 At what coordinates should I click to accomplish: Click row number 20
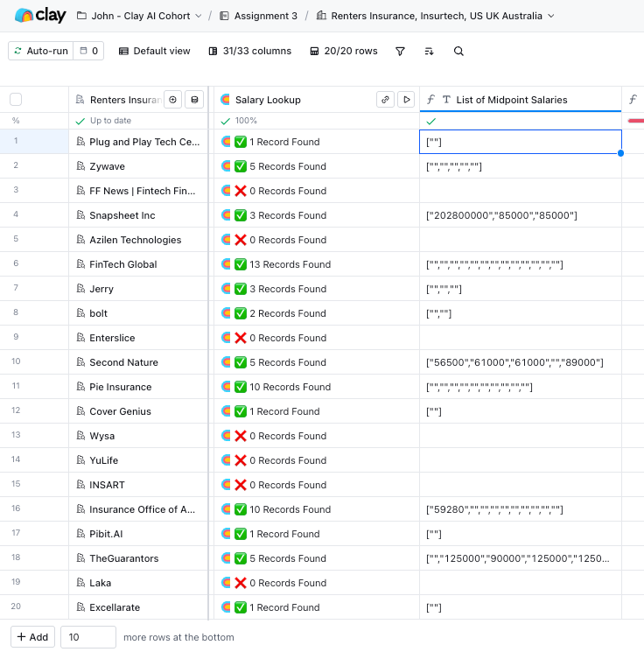point(16,606)
